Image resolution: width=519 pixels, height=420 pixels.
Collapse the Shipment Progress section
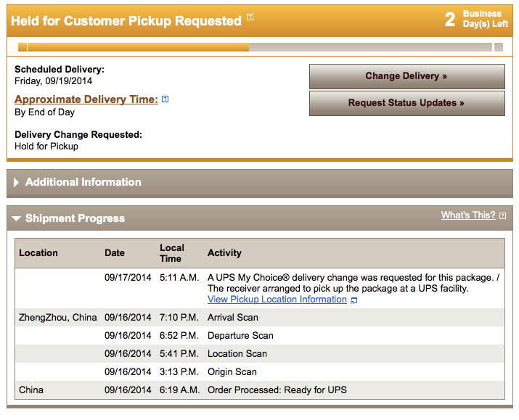17,218
